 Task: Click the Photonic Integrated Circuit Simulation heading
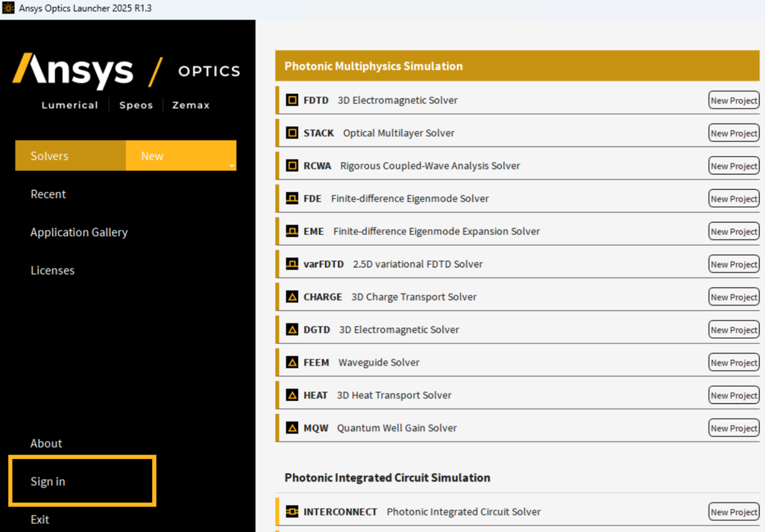387,477
